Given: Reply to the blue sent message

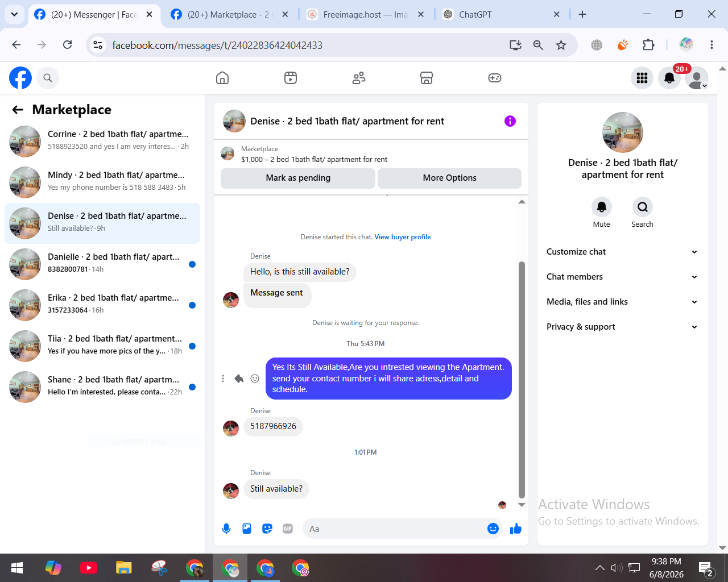Looking at the screenshot, I should [x=239, y=379].
